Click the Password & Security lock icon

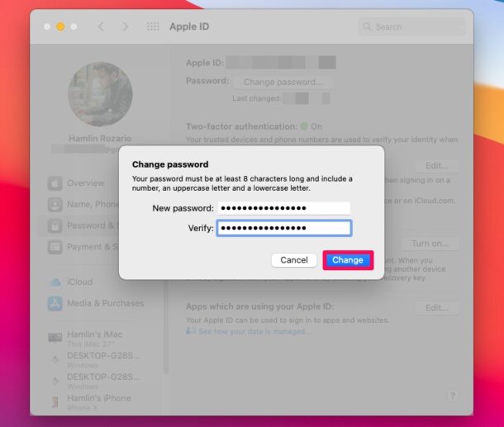tap(55, 225)
